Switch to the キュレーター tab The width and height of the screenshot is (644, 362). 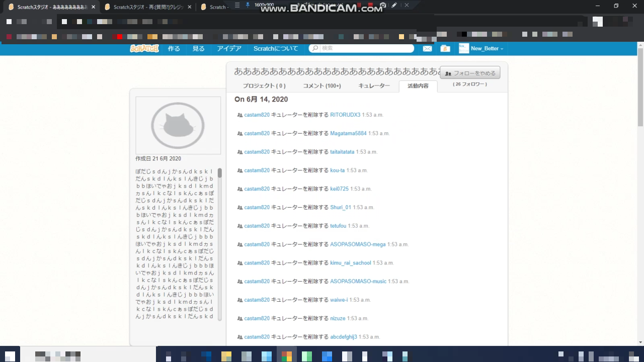coord(374,86)
